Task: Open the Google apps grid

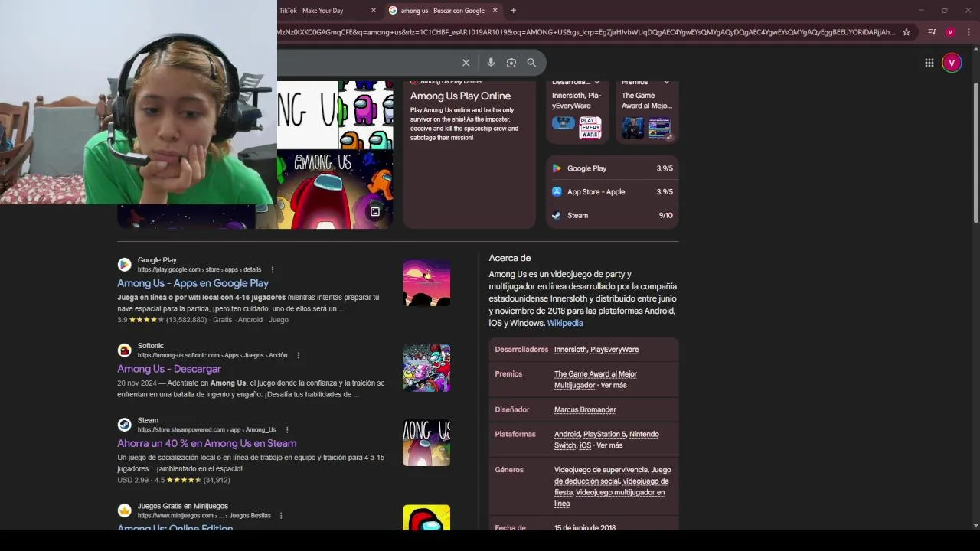Action: click(x=929, y=63)
